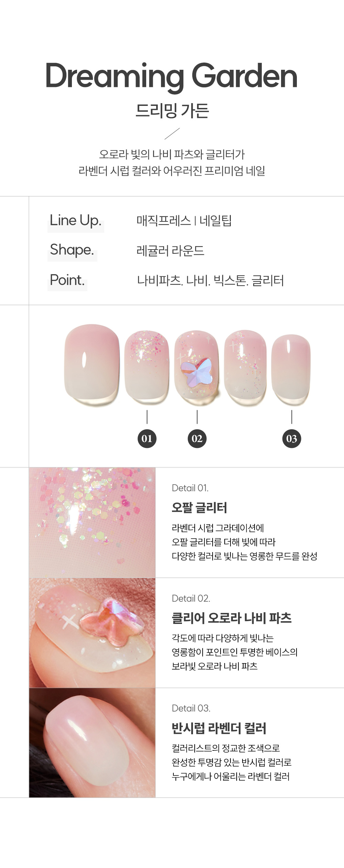Click the 03 number badge
The image size is (344, 868).
(x=292, y=438)
